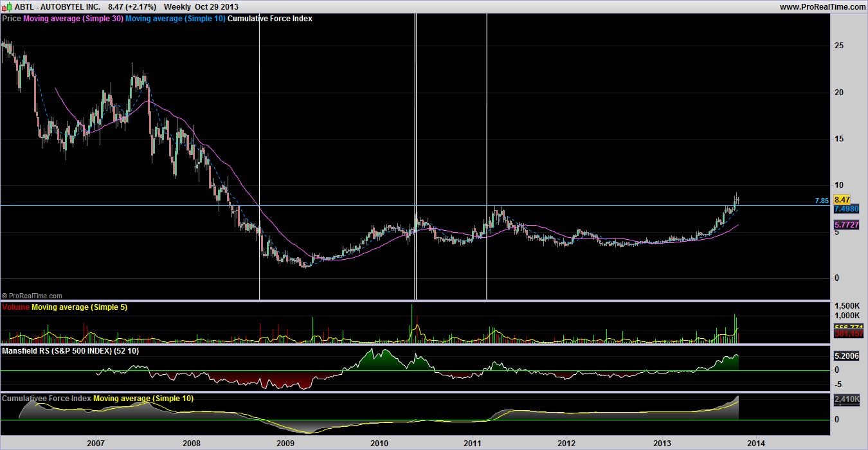Click the red Volume panel label

tap(15, 307)
